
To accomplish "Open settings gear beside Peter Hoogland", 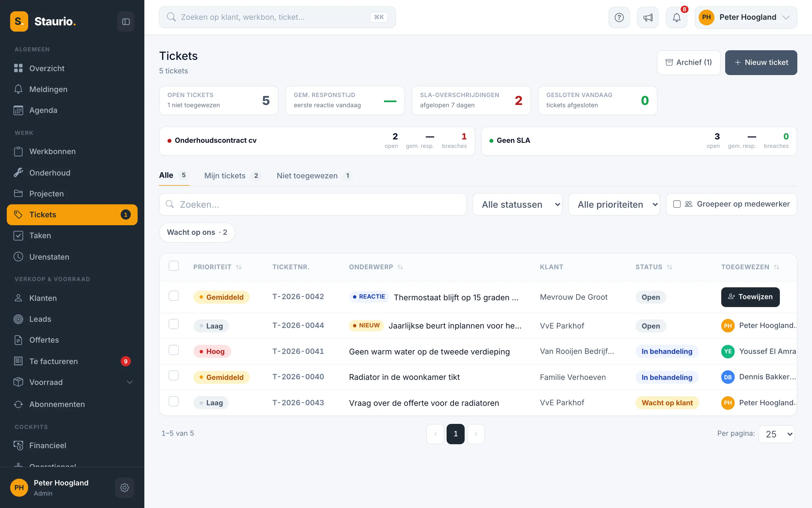I will point(125,487).
